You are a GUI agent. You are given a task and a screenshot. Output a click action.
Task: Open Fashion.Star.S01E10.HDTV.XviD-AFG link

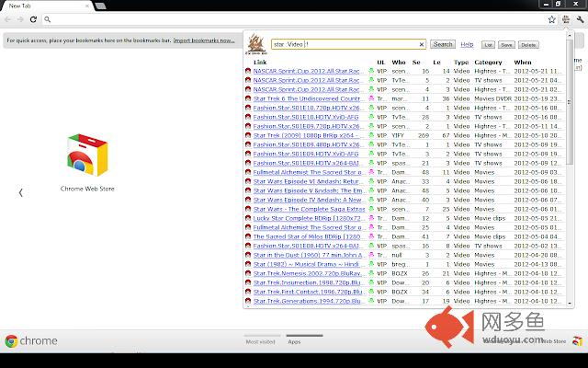click(x=306, y=117)
